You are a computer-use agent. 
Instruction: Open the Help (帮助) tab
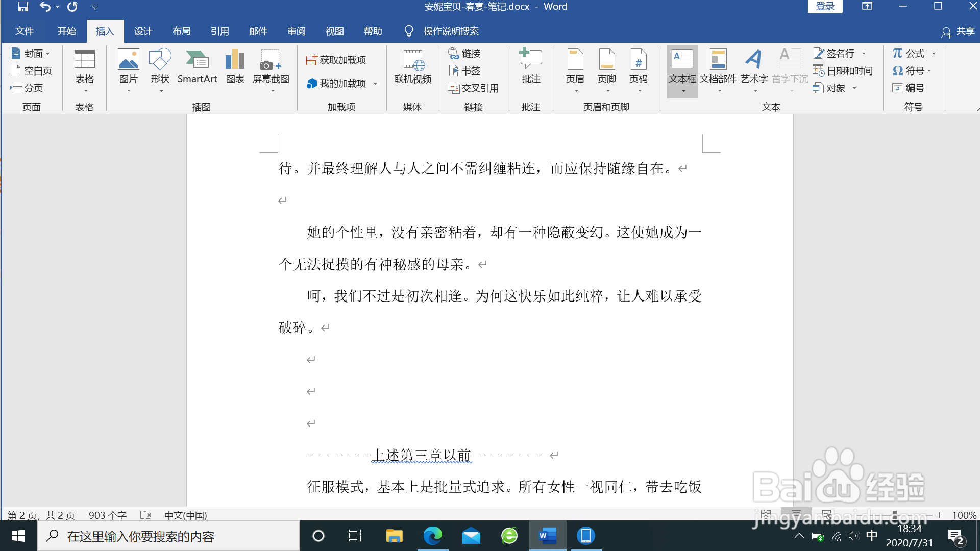coord(373,31)
